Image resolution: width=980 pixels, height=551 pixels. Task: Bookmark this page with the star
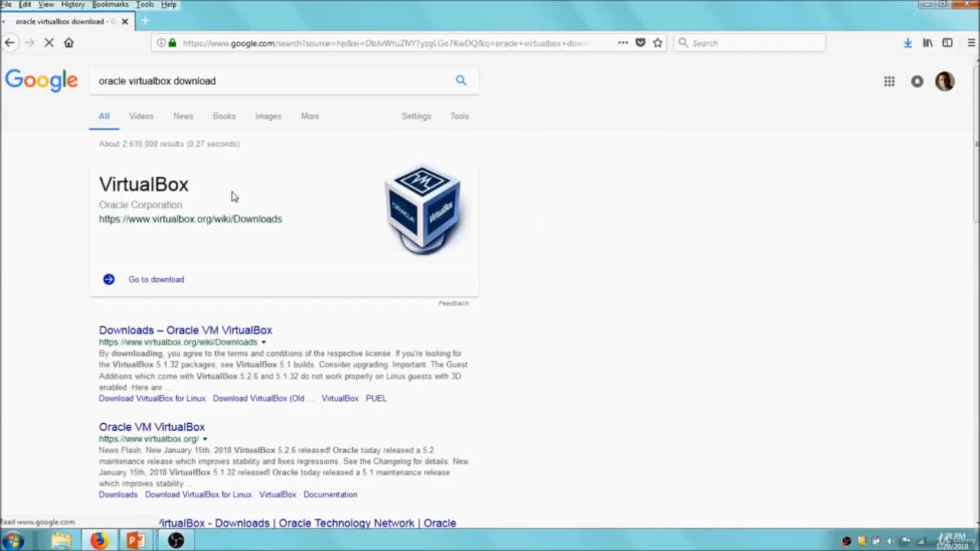pyautogui.click(x=658, y=43)
